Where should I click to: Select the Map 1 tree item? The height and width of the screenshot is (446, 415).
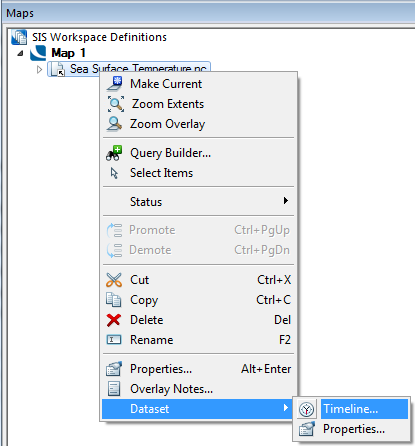pos(68,53)
